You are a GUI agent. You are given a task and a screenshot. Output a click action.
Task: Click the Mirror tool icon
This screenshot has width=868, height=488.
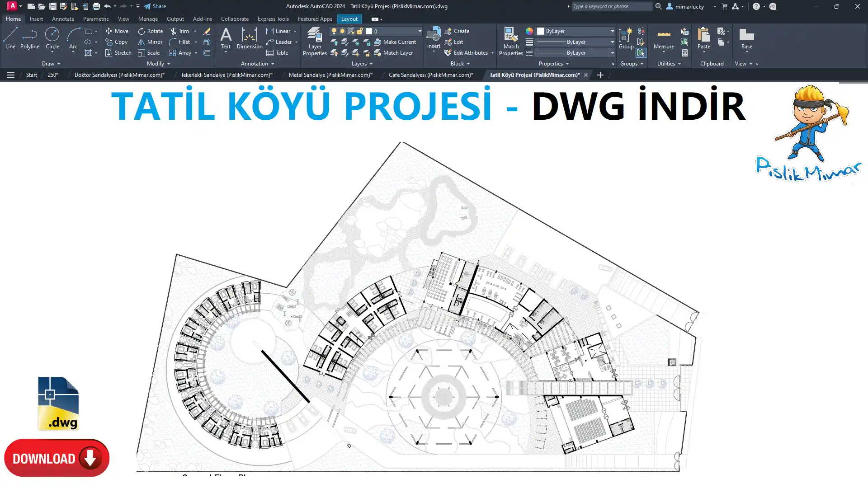142,42
